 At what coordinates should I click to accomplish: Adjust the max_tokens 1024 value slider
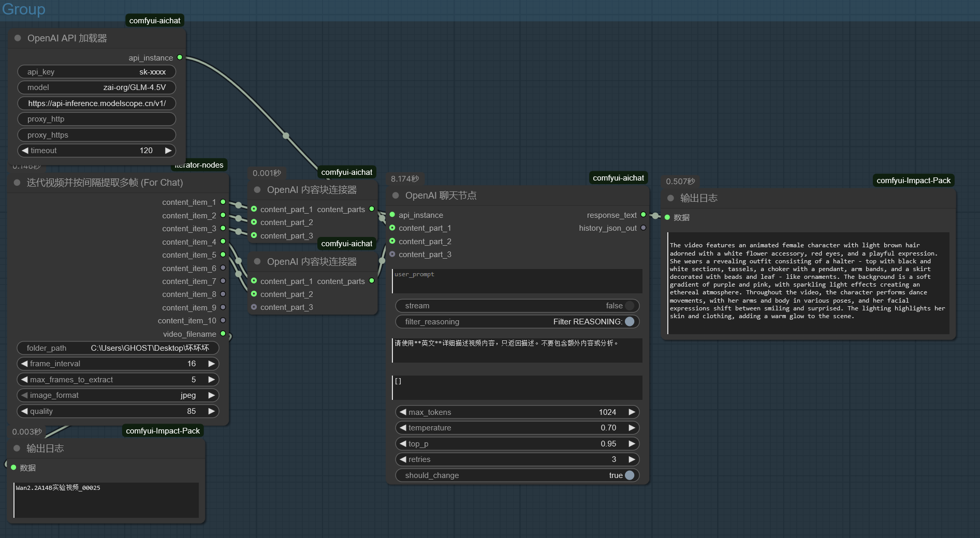click(x=517, y=412)
